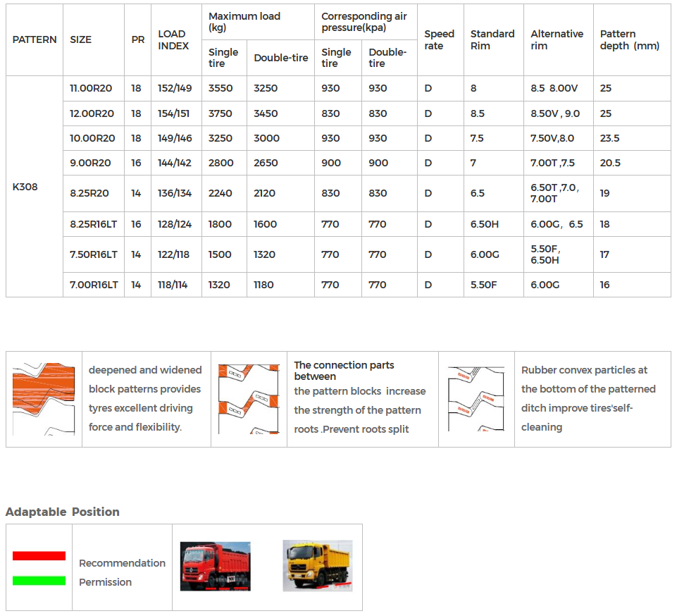Click double-tire load 3450
Viewport: 677px width, 616px height.
pos(266,113)
